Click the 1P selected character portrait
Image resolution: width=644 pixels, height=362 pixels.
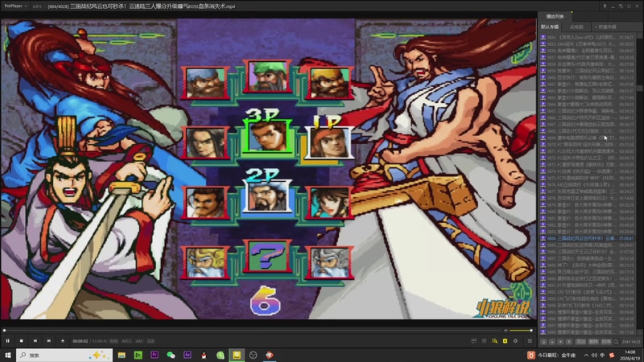(330, 142)
